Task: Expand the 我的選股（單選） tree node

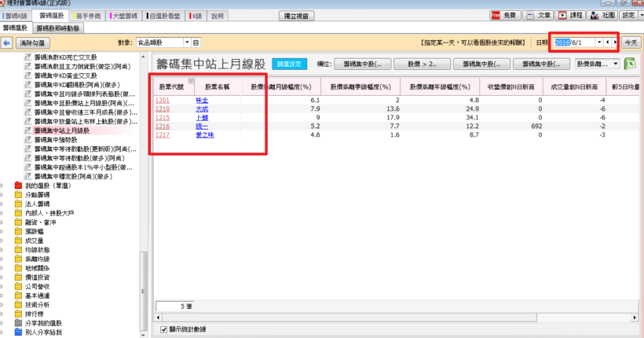Action: tap(2, 186)
